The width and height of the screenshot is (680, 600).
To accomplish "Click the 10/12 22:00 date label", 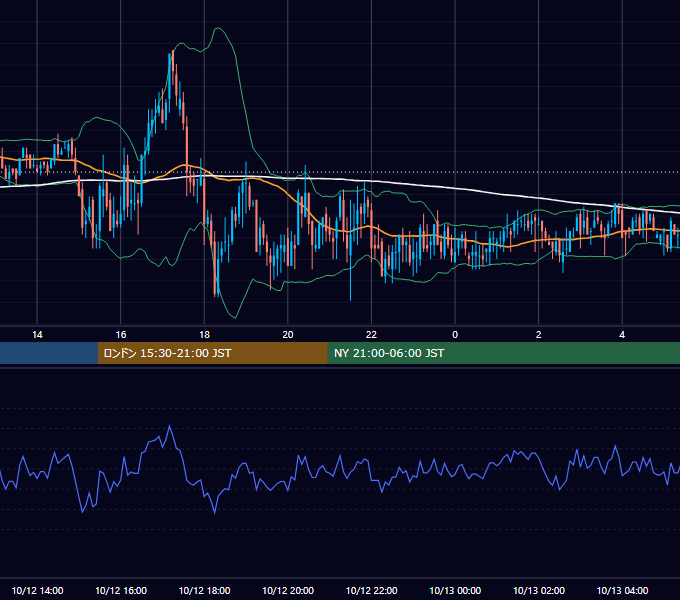I will [x=371, y=590].
